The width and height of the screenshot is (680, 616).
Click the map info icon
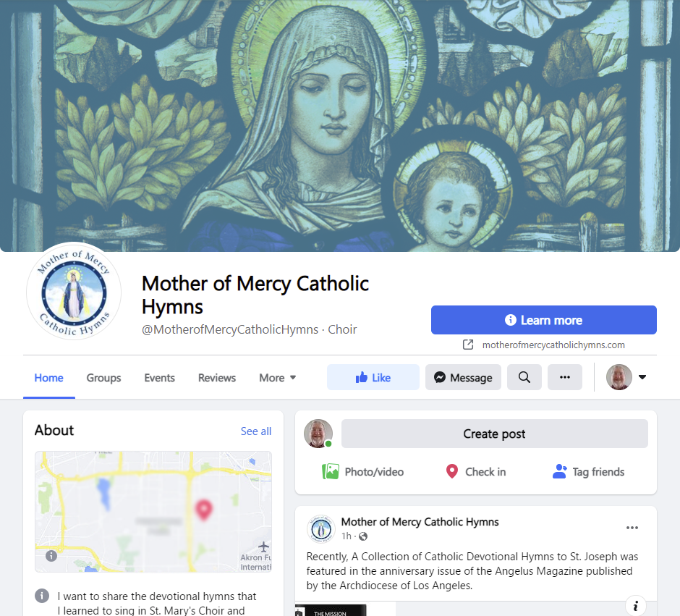[x=51, y=556]
